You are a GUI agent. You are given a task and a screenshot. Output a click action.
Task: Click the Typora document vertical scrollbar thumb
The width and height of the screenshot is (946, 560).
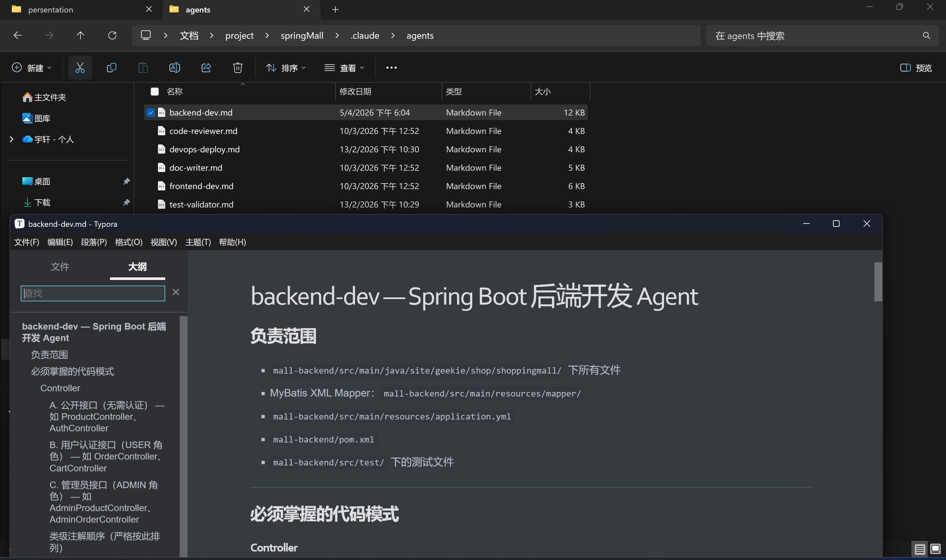pos(878,282)
